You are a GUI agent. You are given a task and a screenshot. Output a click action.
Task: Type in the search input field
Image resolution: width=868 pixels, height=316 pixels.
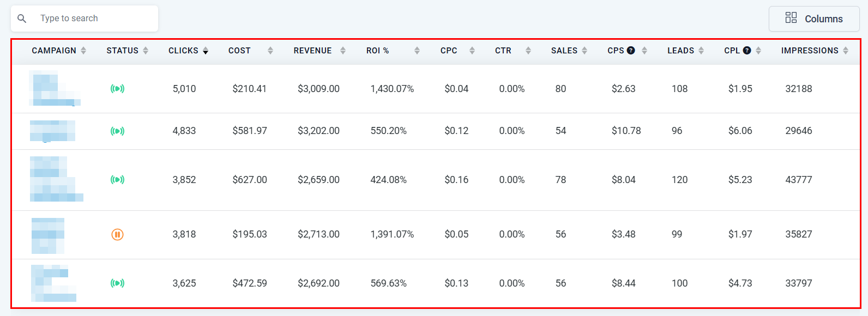pyautogui.click(x=95, y=19)
